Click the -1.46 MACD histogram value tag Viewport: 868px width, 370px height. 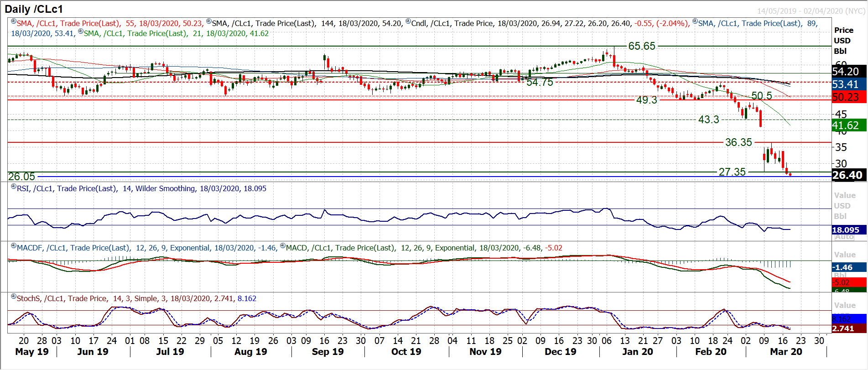(849, 267)
